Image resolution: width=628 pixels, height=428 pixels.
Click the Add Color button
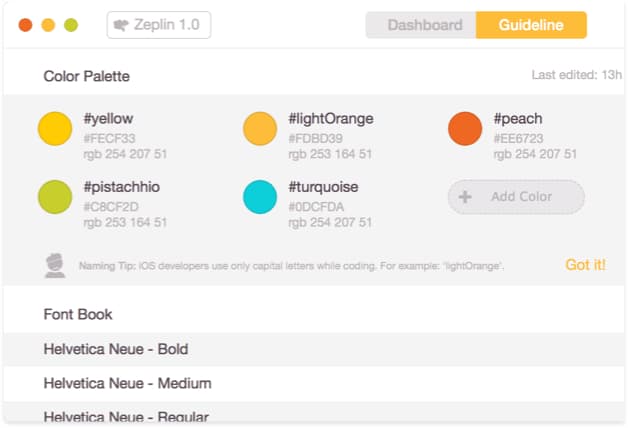tap(516, 197)
